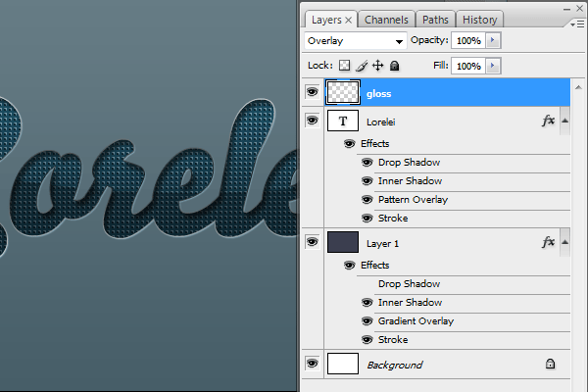Hide Lorelei Drop Shadow effect
Viewport: 588px width, 392px height.
pos(367,163)
